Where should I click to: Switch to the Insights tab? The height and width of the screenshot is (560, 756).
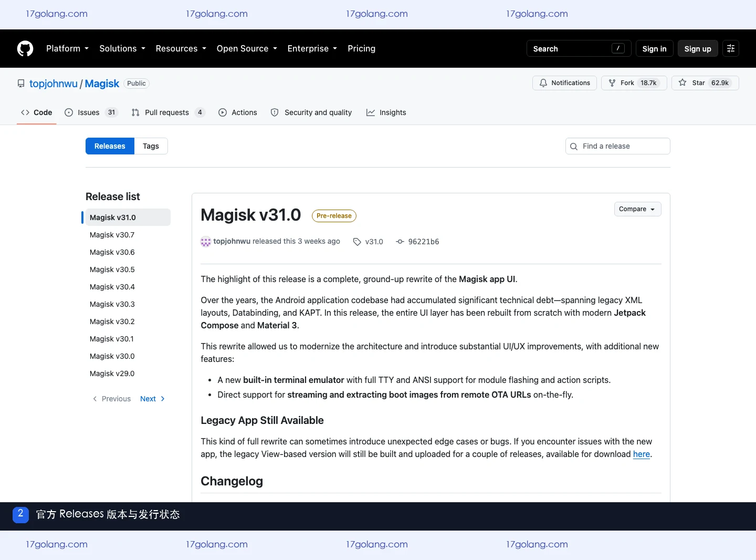click(386, 112)
